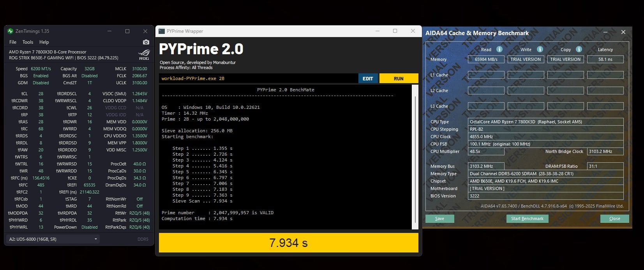Click the Read info icon in AIDA64
The height and width of the screenshot is (270, 644).
coord(499,49)
